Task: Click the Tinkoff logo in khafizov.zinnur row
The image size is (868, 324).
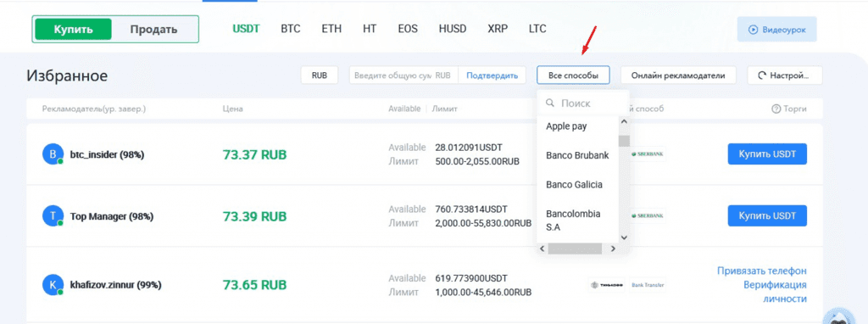Action: pyautogui.click(x=606, y=285)
